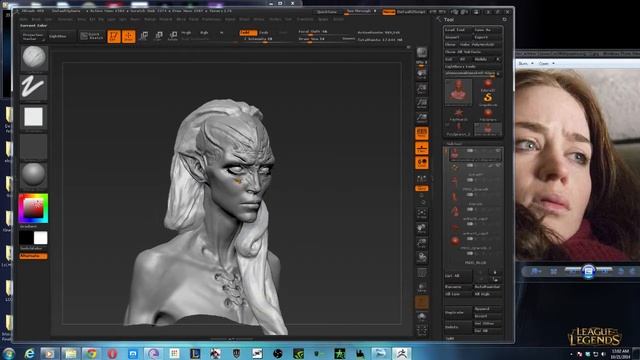640x360 pixels.
Task: Toggle XYZ rotation mode
Action: point(422,188)
